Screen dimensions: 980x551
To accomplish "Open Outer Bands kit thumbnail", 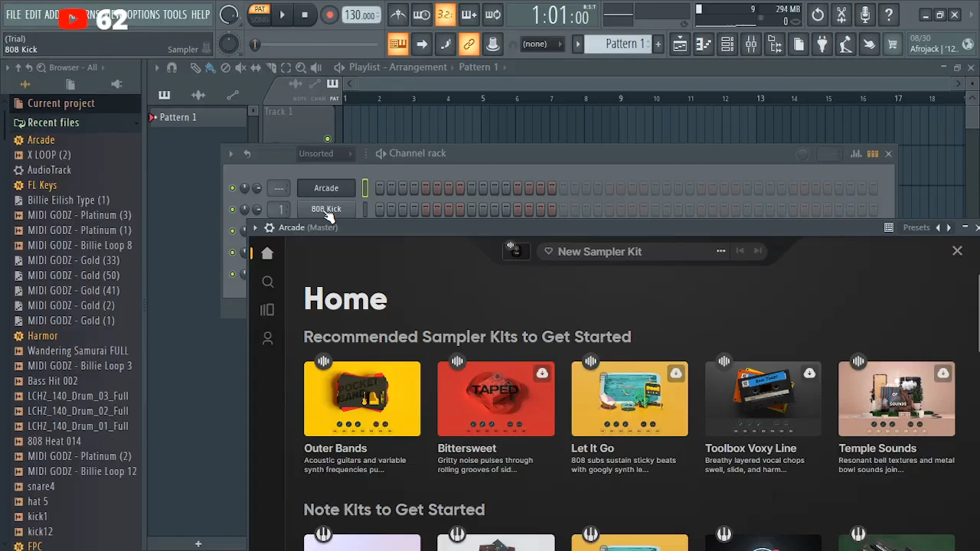I will pos(362,399).
